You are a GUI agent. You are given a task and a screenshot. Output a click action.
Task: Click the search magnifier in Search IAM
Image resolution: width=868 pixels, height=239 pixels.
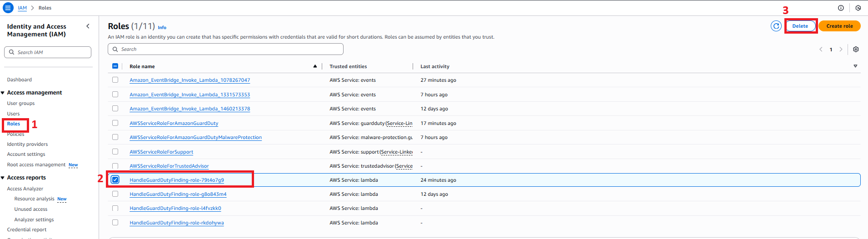(11, 52)
